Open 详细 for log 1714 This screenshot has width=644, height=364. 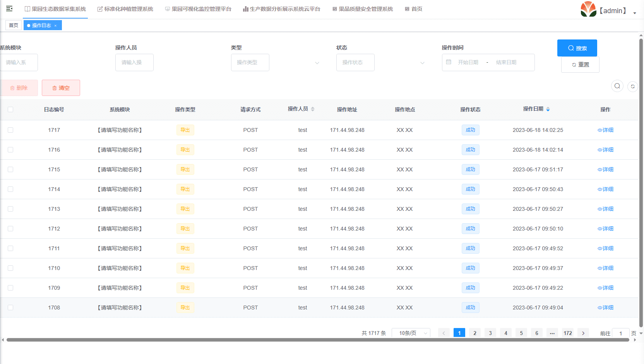[605, 189]
